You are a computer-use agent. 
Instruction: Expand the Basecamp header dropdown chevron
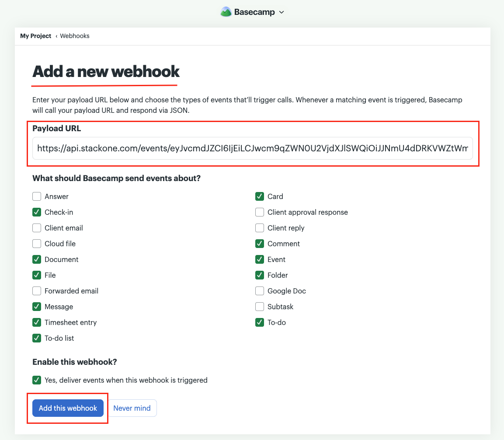(282, 12)
